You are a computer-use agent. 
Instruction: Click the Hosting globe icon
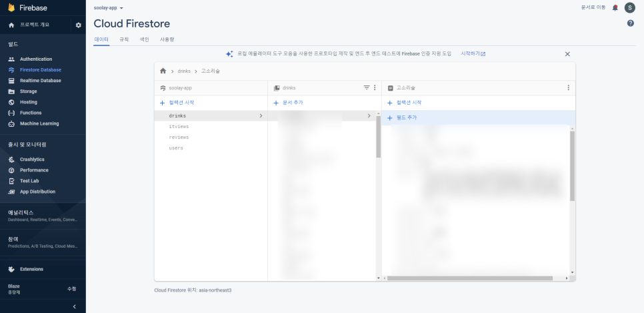(x=11, y=102)
